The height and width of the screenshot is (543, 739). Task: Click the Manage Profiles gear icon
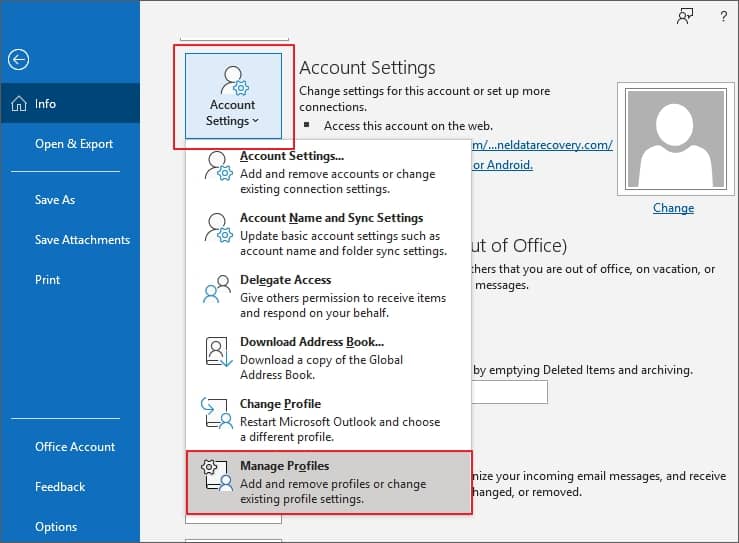tap(217, 476)
